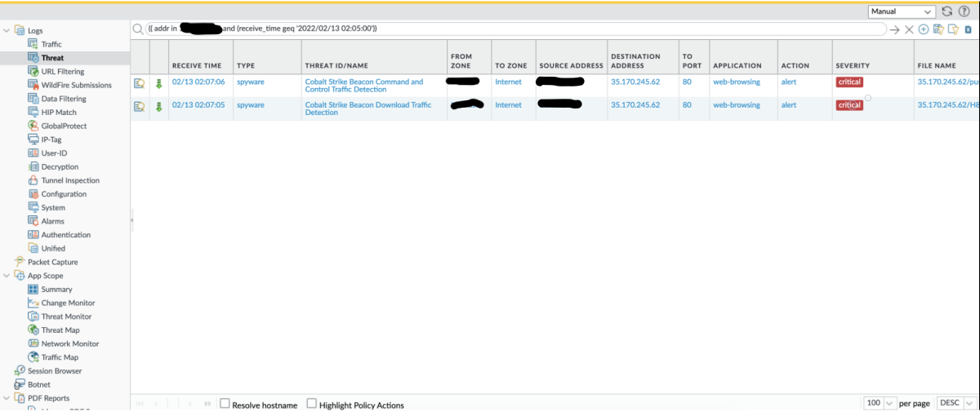980x412 pixels.
Task: Apply the filter with the arrow icon
Action: (895, 29)
